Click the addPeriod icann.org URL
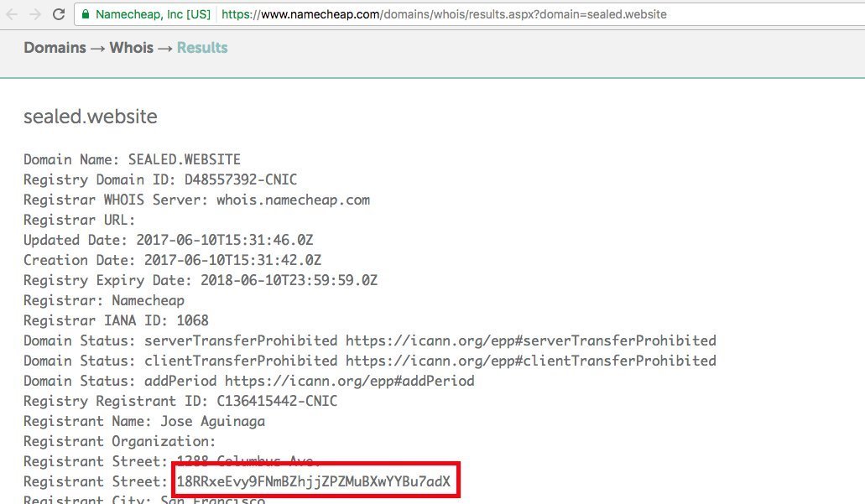The width and height of the screenshot is (865, 504). coord(349,381)
